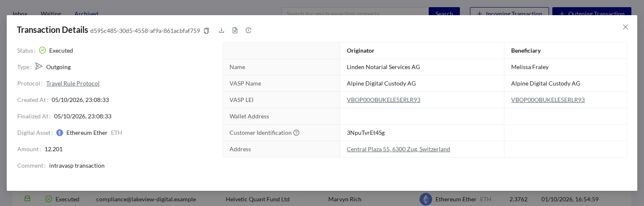Click the Executed status value in dialog
The width and height of the screenshot is (644, 206).
point(61,51)
